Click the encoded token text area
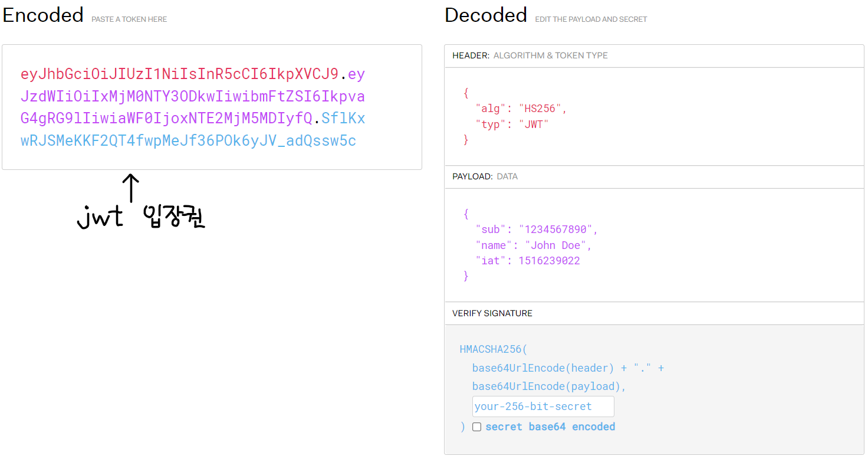 point(212,107)
